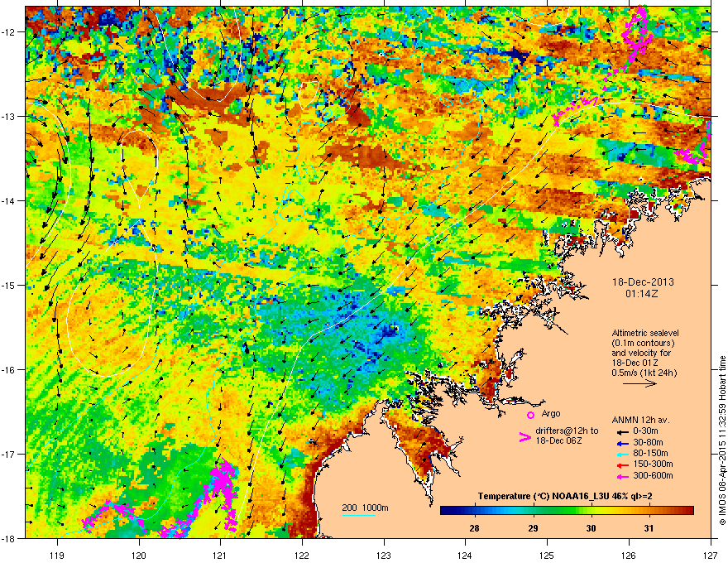Click the '150-300m' depth label

coord(653,464)
